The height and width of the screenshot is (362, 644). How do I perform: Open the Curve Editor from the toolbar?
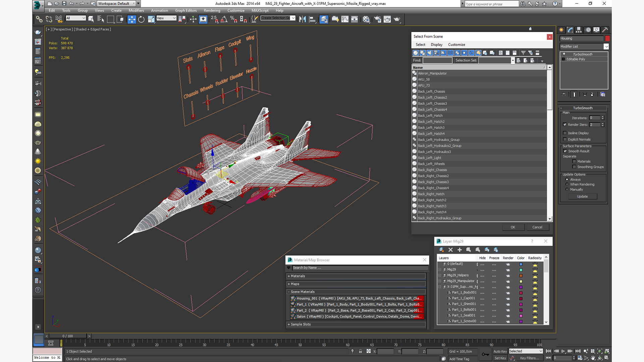345,19
